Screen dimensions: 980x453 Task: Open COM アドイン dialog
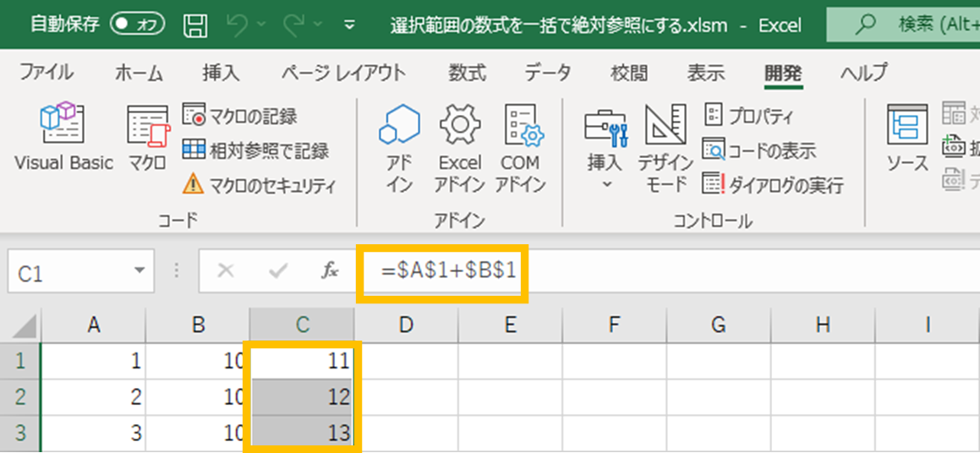point(520,148)
